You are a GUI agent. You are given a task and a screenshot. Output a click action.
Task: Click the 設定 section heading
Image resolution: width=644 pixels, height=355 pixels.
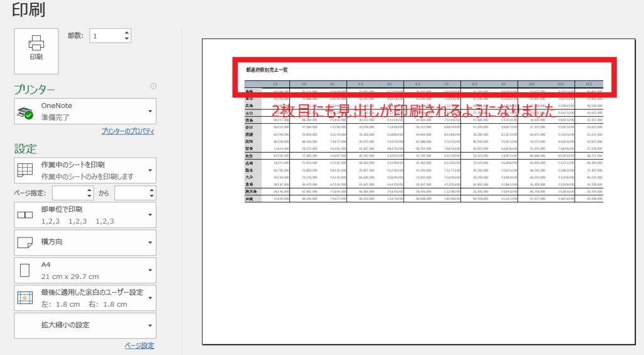point(25,148)
